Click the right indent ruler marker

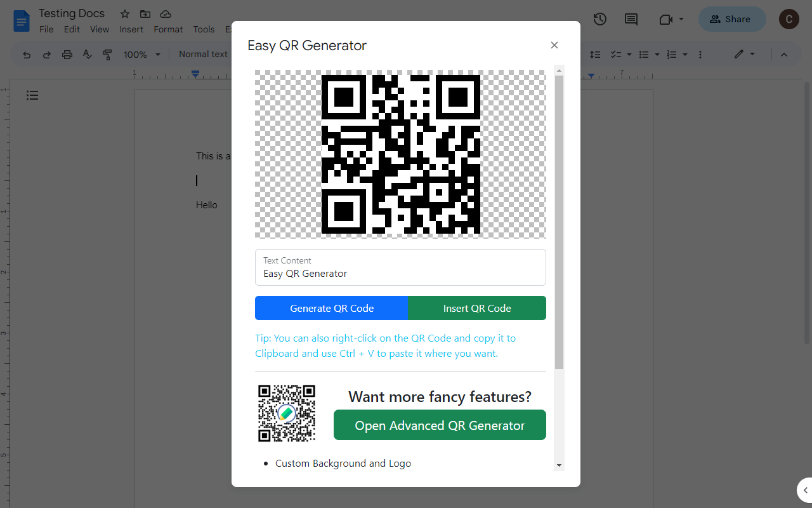tap(591, 75)
